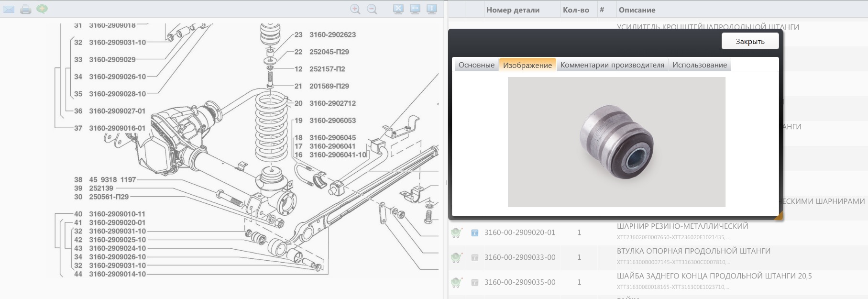Image resolution: width=868 pixels, height=299 pixels.
Task: Click description ШАРНИР РЕЗИНО-МЕТАЛЛИЧЕСКИЙ
Action: tap(682, 226)
